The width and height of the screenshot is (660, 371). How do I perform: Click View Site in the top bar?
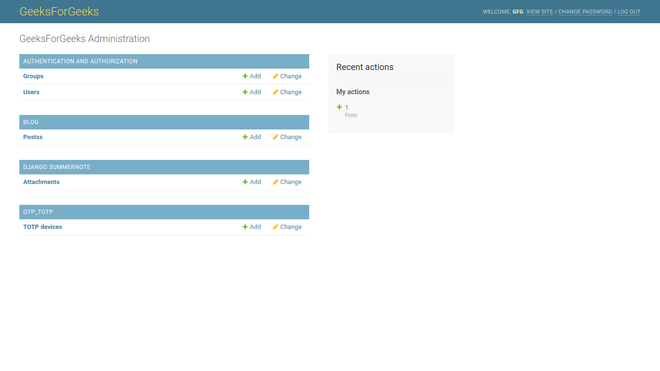(x=540, y=12)
